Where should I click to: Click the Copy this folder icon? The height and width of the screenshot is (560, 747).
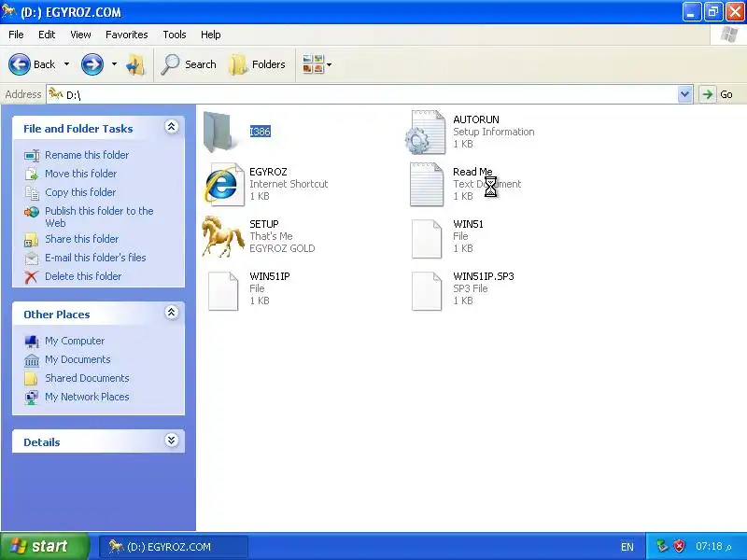click(32, 192)
